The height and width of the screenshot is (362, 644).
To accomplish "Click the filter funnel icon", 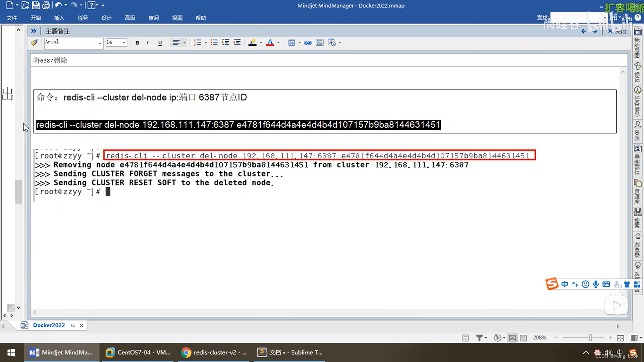I will pos(479,338).
